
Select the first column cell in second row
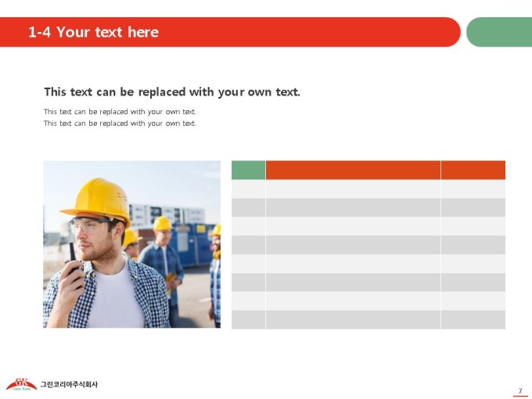pos(248,207)
